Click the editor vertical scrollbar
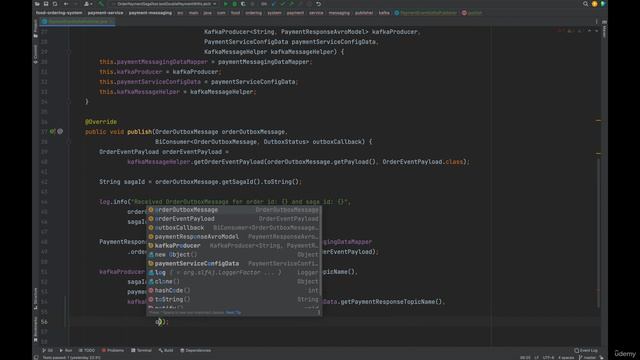This screenshot has height=360, width=640. 598,233
